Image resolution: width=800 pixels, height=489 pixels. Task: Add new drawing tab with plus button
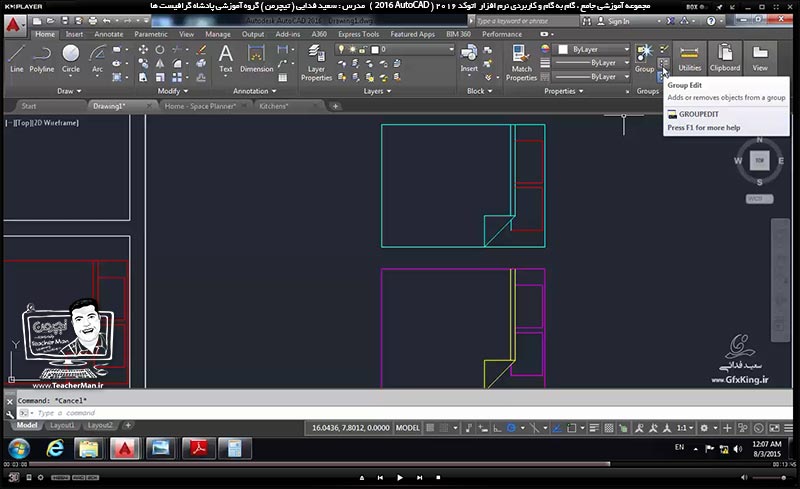[335, 106]
